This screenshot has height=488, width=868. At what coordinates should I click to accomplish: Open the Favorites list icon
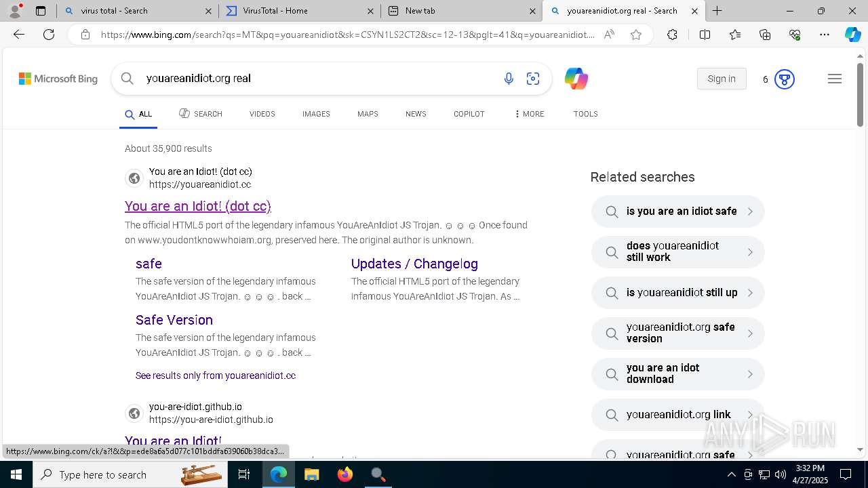(x=735, y=35)
